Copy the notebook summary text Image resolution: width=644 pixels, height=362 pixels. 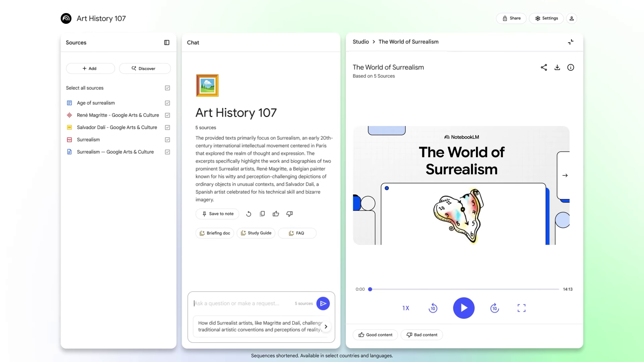click(x=262, y=214)
